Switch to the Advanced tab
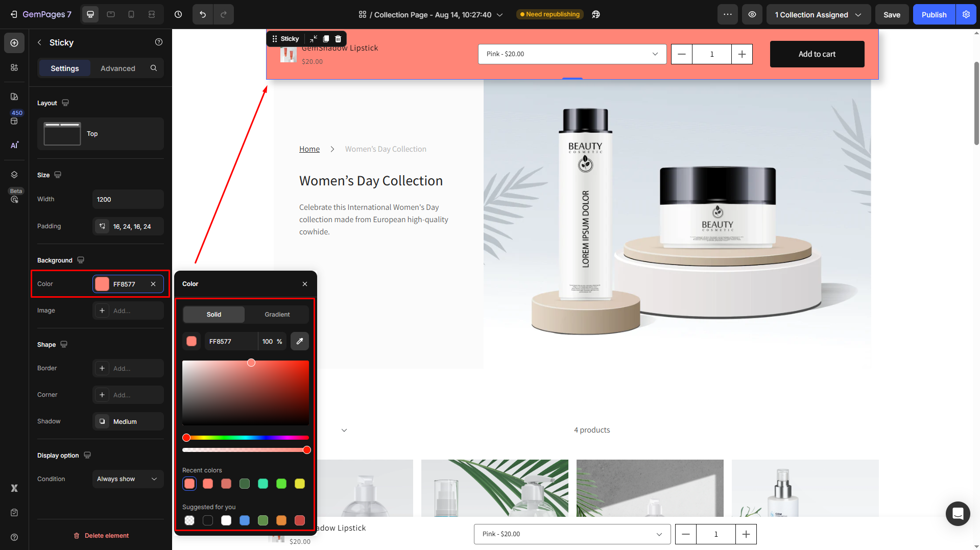 coord(117,68)
